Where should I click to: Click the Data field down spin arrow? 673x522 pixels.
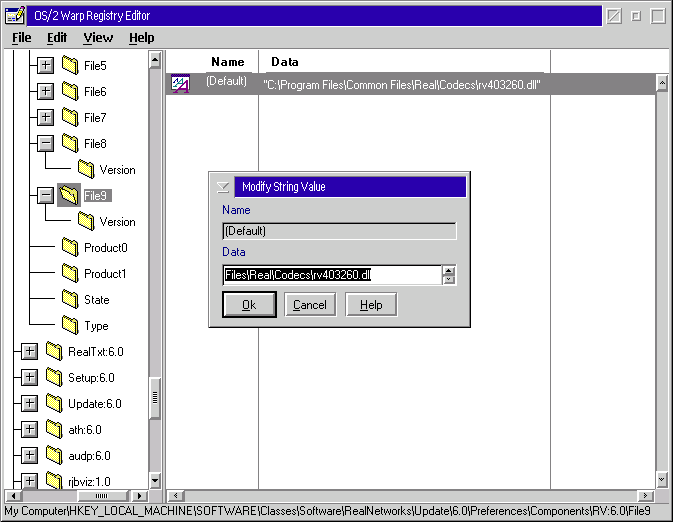(449, 279)
